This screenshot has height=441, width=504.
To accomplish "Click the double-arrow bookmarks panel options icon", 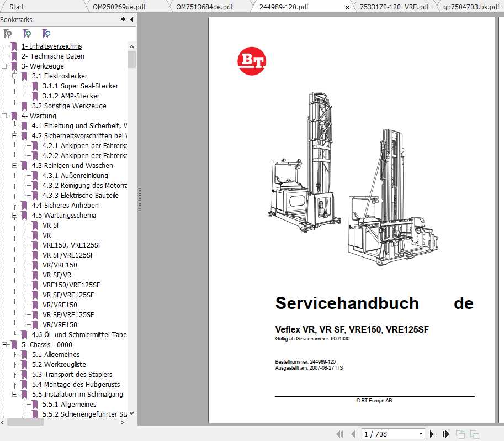I will (x=123, y=19).
